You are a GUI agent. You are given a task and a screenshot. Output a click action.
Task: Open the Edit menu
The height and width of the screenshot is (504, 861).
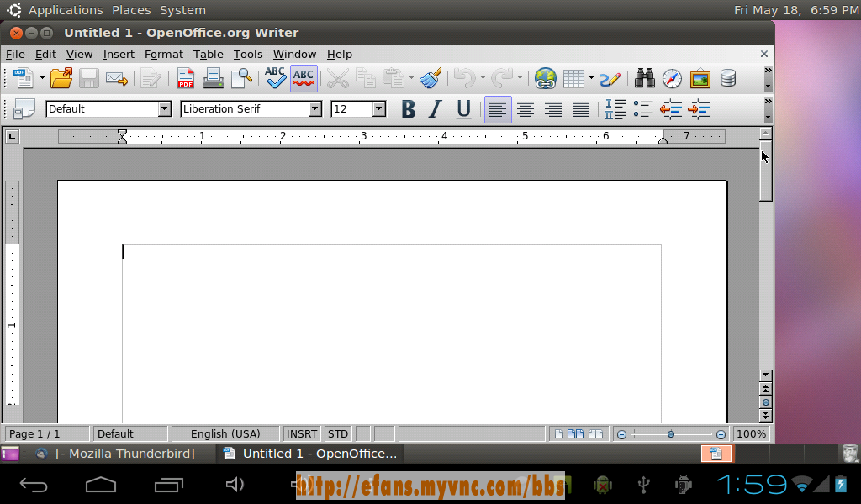tap(45, 55)
